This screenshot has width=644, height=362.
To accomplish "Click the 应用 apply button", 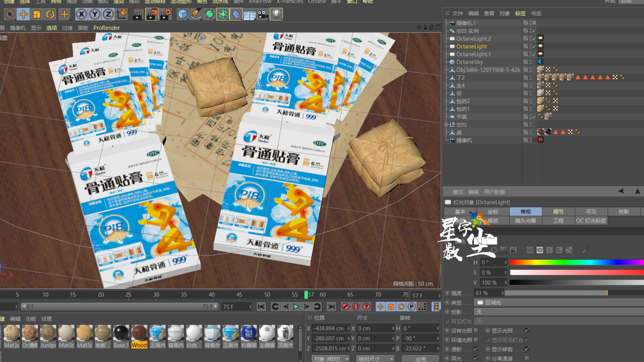I will tap(421, 359).
